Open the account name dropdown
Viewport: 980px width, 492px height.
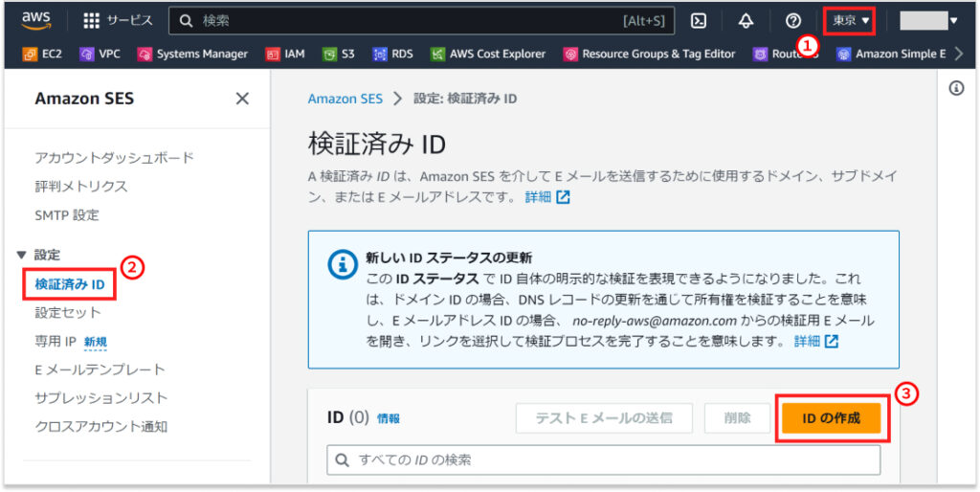coord(928,21)
